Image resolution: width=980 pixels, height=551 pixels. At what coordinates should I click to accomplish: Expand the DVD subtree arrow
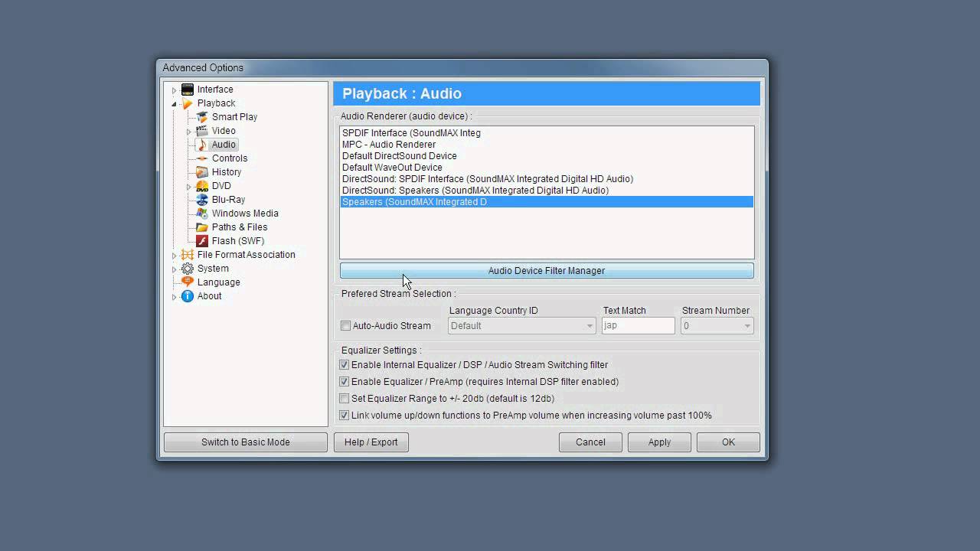(189, 187)
